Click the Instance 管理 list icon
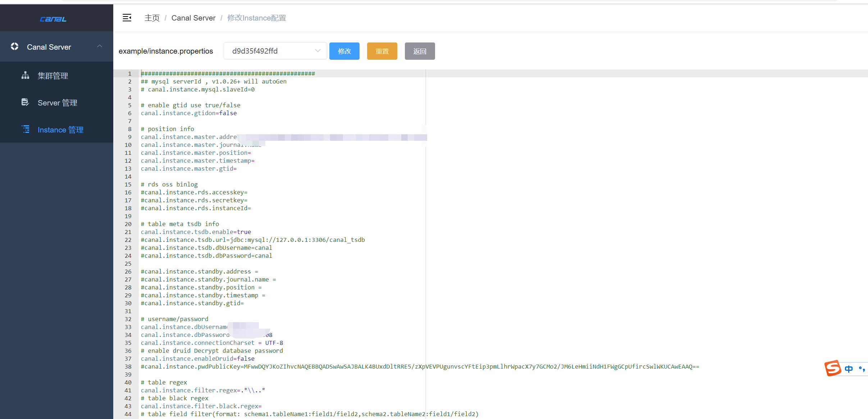The width and height of the screenshot is (868, 419). coord(26,129)
